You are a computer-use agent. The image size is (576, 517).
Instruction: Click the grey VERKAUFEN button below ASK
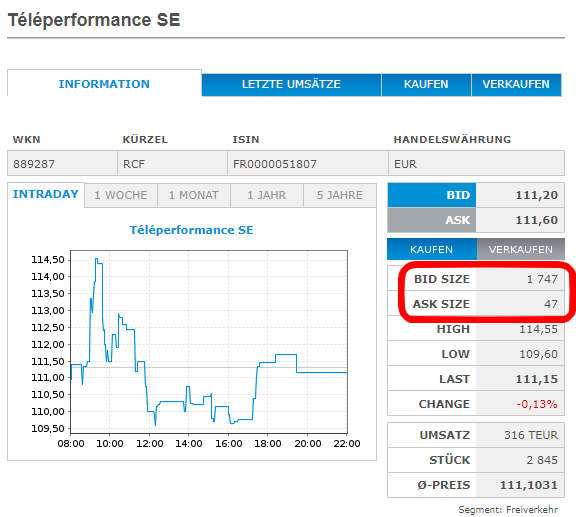tap(521, 249)
